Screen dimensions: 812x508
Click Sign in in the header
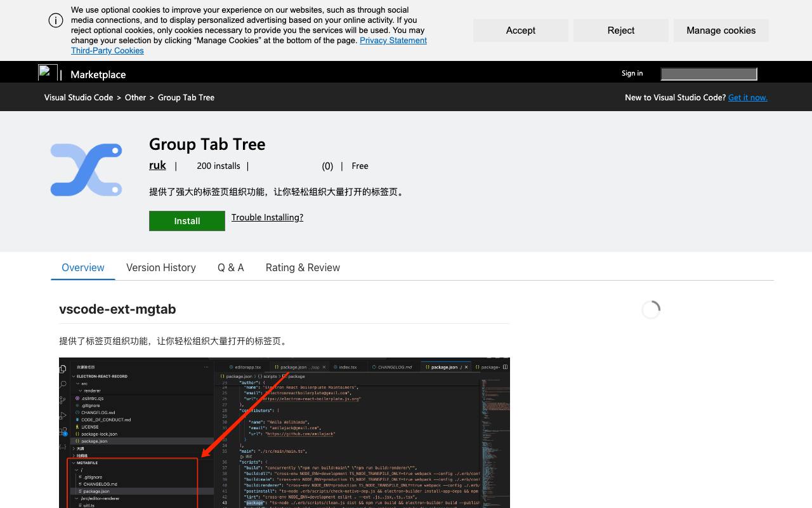(632, 73)
